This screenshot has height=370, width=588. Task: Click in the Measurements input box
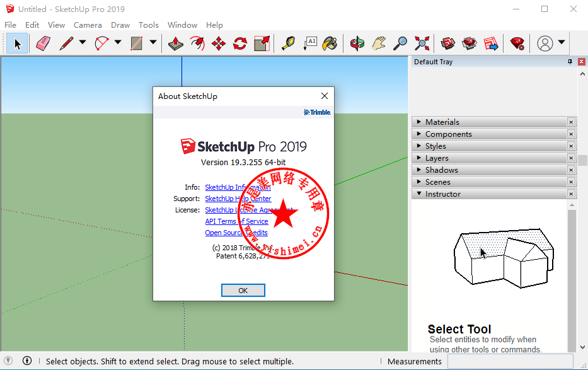(510, 361)
